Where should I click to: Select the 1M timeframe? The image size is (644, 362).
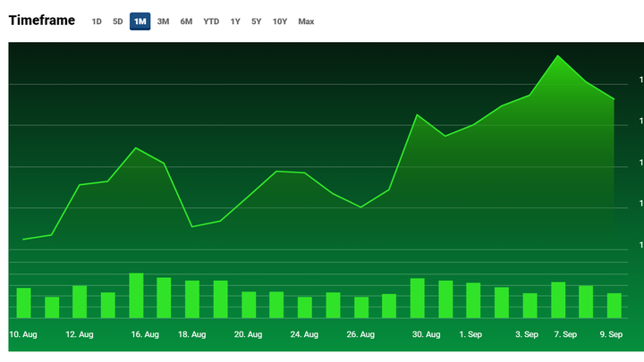coord(140,21)
